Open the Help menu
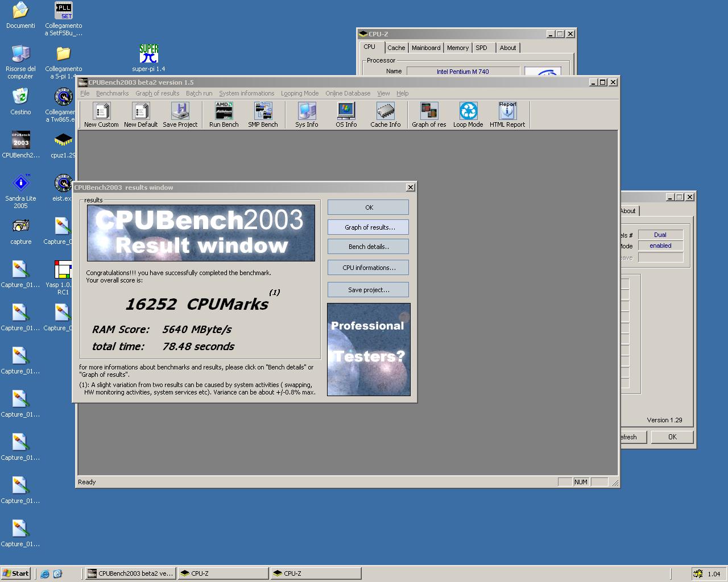Viewport: 728px width, 582px height. pos(402,93)
